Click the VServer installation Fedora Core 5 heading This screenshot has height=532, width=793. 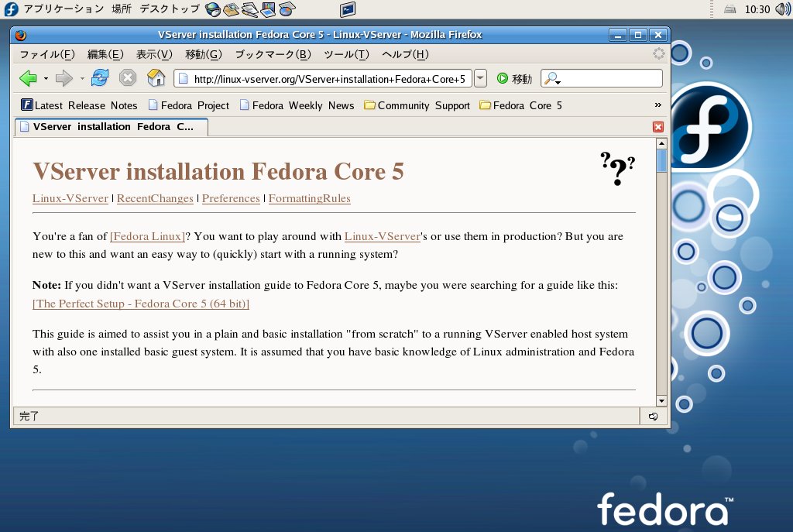pos(218,171)
